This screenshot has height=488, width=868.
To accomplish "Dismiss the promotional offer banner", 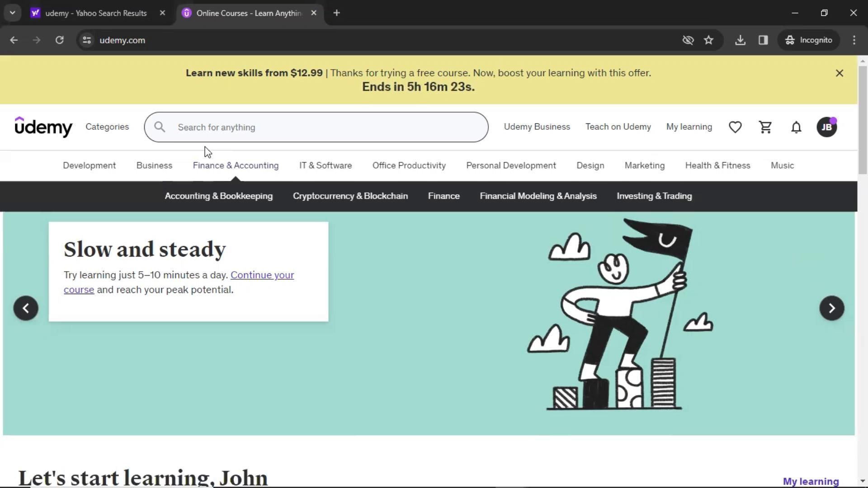I will [840, 73].
